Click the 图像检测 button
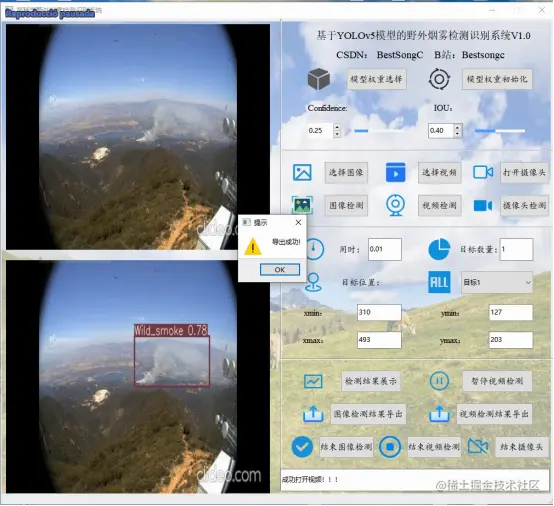The width and height of the screenshot is (554, 506). (x=346, y=205)
